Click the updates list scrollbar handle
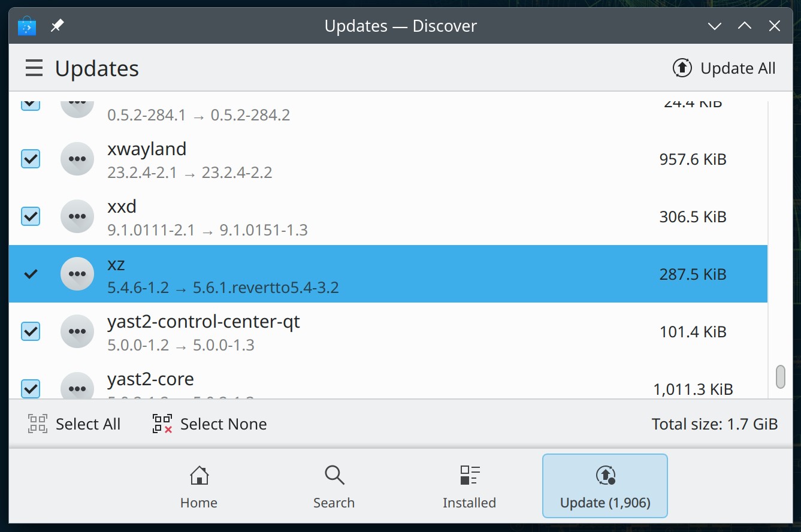This screenshot has width=801, height=532. point(781,377)
